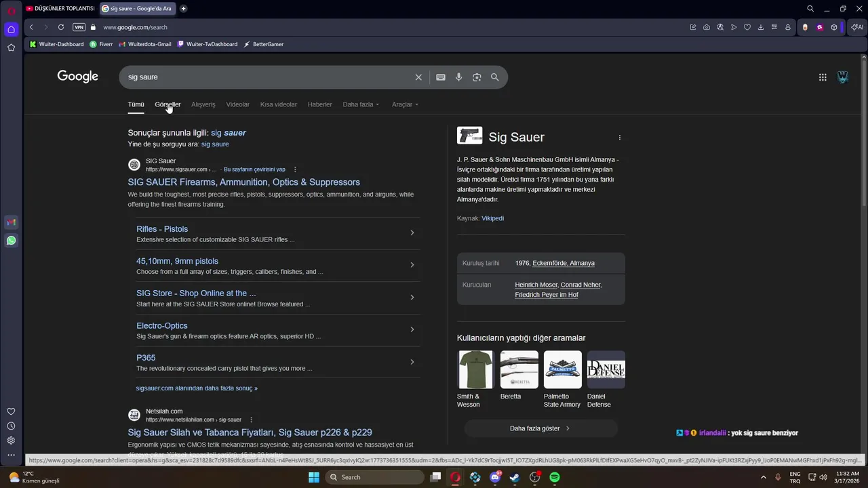The width and height of the screenshot is (868, 488).
Task: Open the Smith & Wesson thumbnail
Action: (x=475, y=369)
